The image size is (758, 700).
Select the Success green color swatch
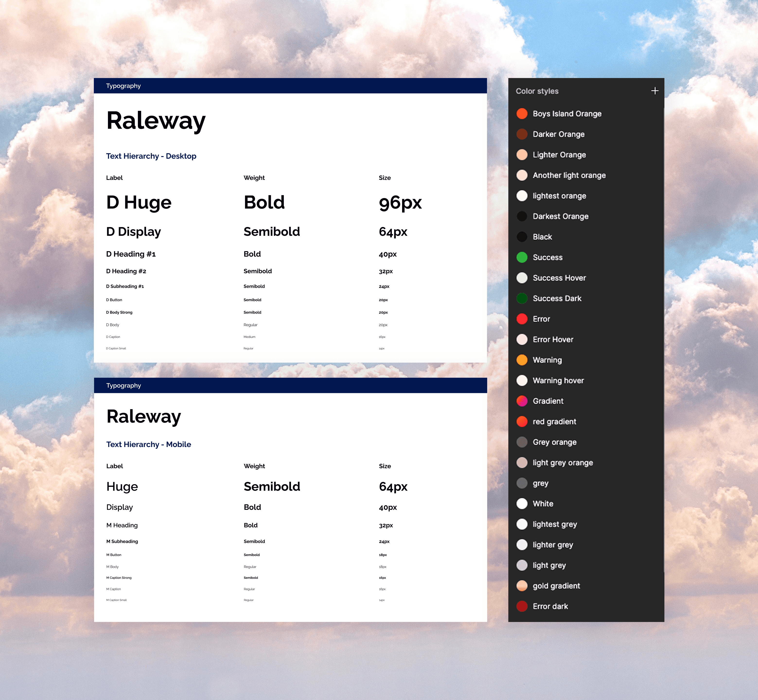click(522, 257)
